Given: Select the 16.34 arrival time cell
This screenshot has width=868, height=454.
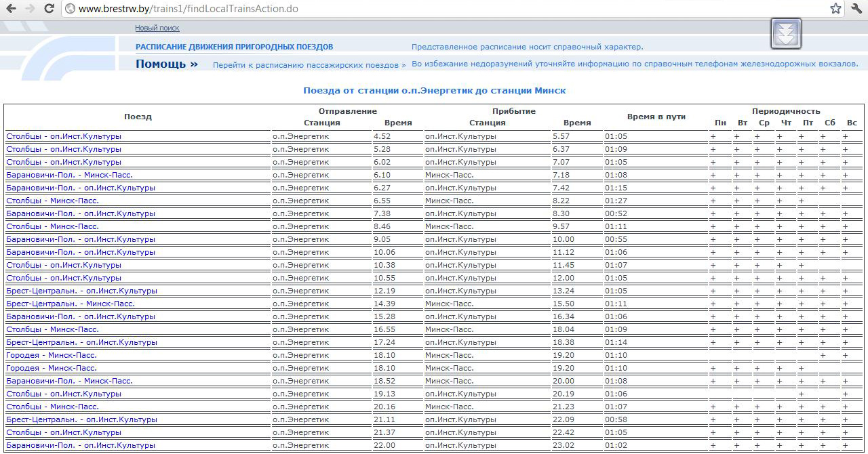Looking at the screenshot, I should point(576,316).
